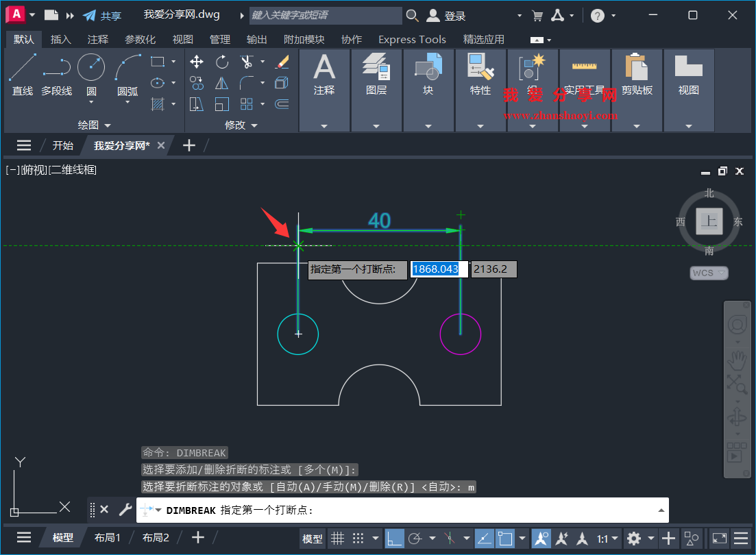Switch to Layout1 (布局1) tab
This screenshot has width=756, height=555.
click(108, 538)
